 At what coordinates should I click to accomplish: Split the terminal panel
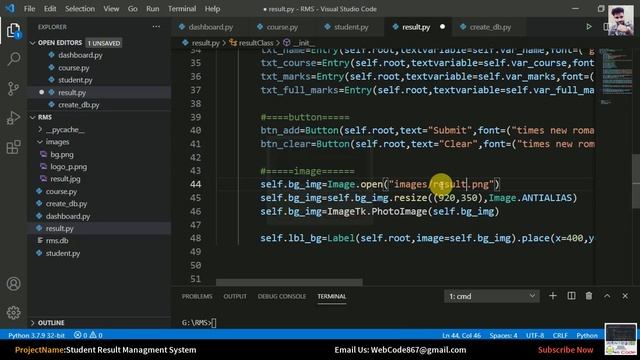[x=571, y=296]
